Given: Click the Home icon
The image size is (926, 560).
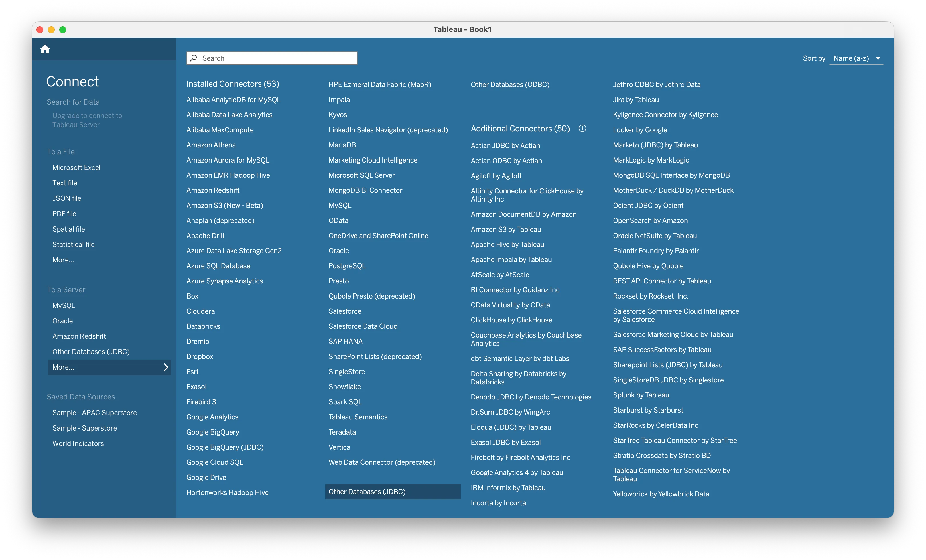Looking at the screenshot, I should [45, 49].
